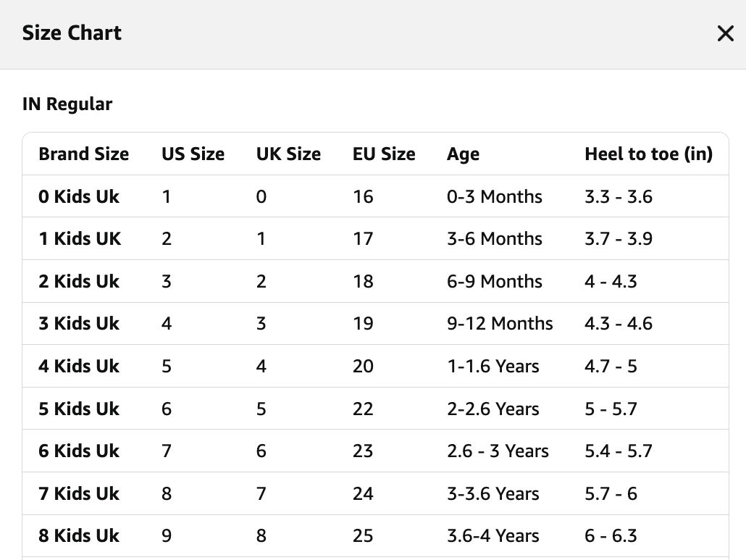
Task: Click the UK Size column header
Action: pyautogui.click(x=288, y=154)
